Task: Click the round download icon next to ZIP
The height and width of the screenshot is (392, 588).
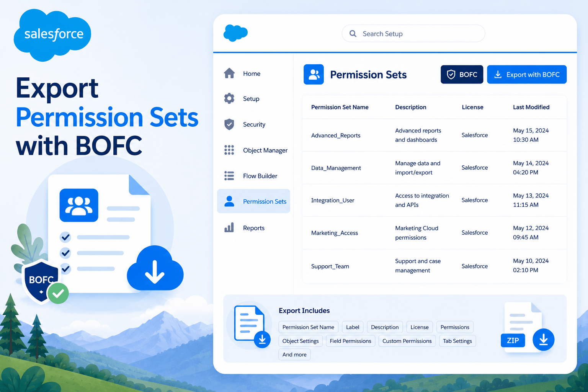Action: (x=544, y=340)
